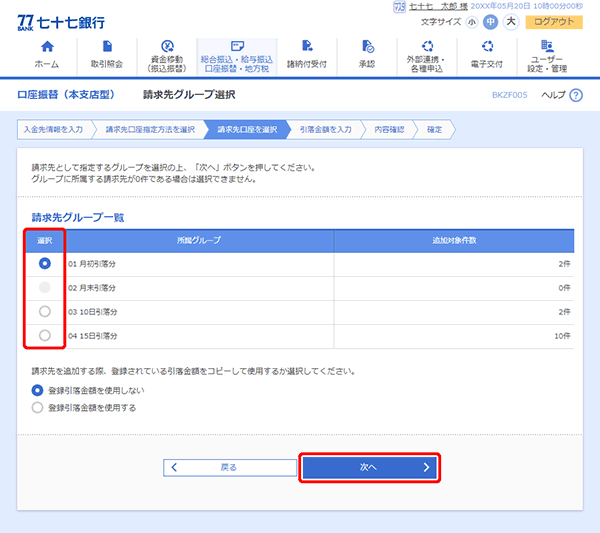The image size is (600, 533).
Task: Set font size to 小
Action: 472,22
